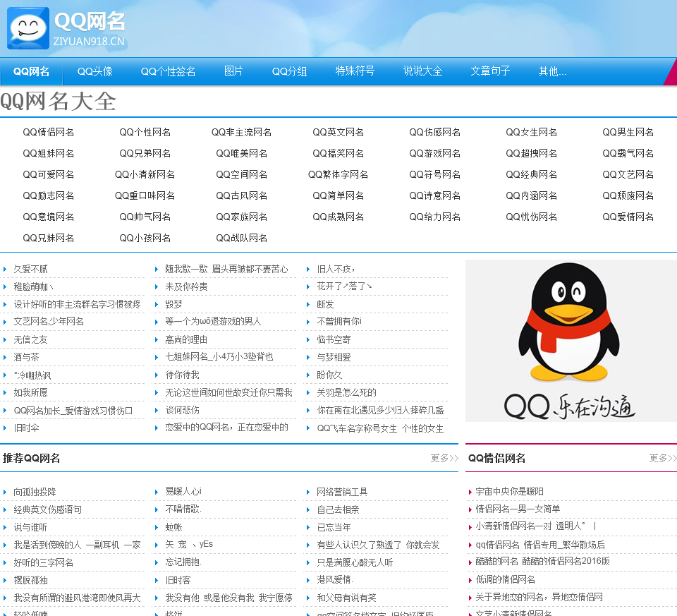
Task: Open the recommended item 向孤独投降
Action: point(35,492)
